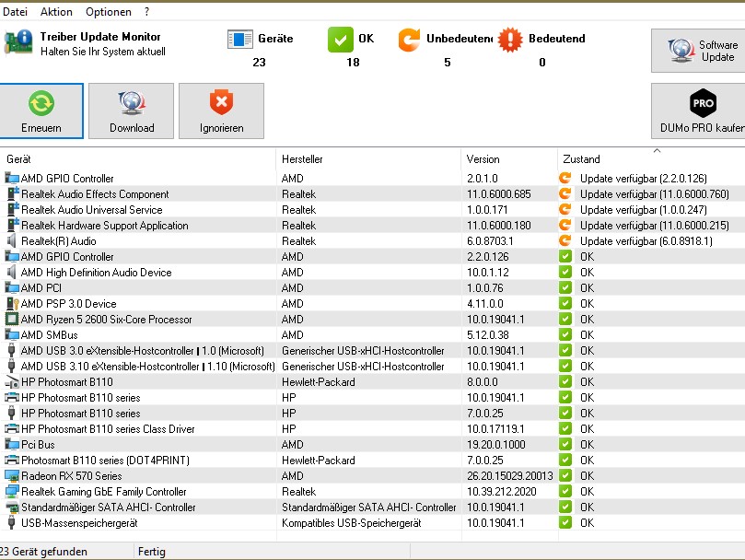Screen dimensions: 745x560
Task: Click update icon for Realtek Audio Effects Component
Action: pos(565,194)
